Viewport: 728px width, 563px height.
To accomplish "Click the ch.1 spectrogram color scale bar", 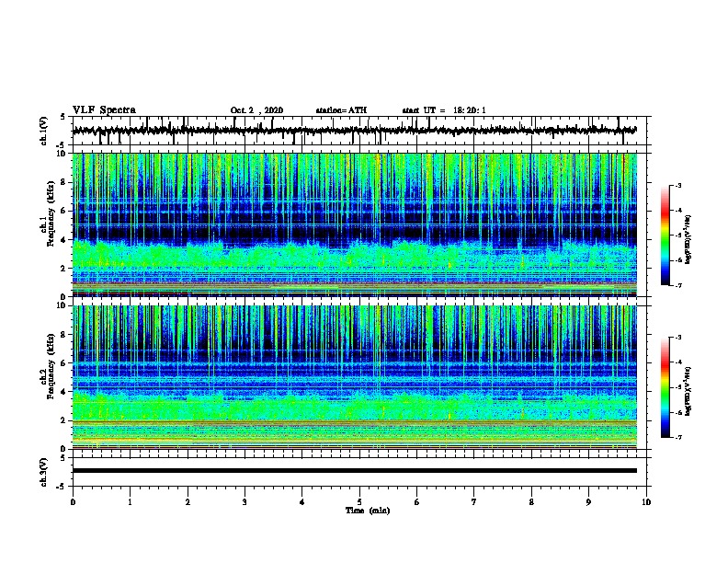I will tap(665, 236).
